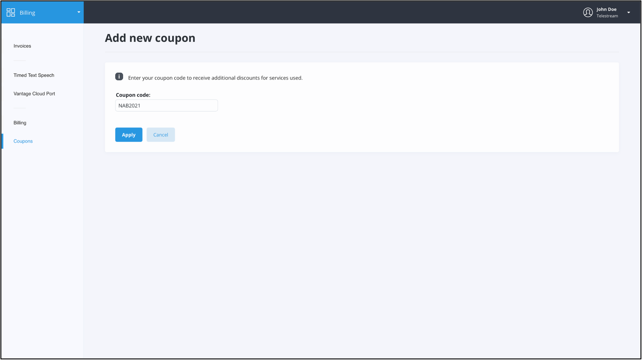Click the info icon in coupon form
The width and height of the screenshot is (644, 362).
click(119, 77)
